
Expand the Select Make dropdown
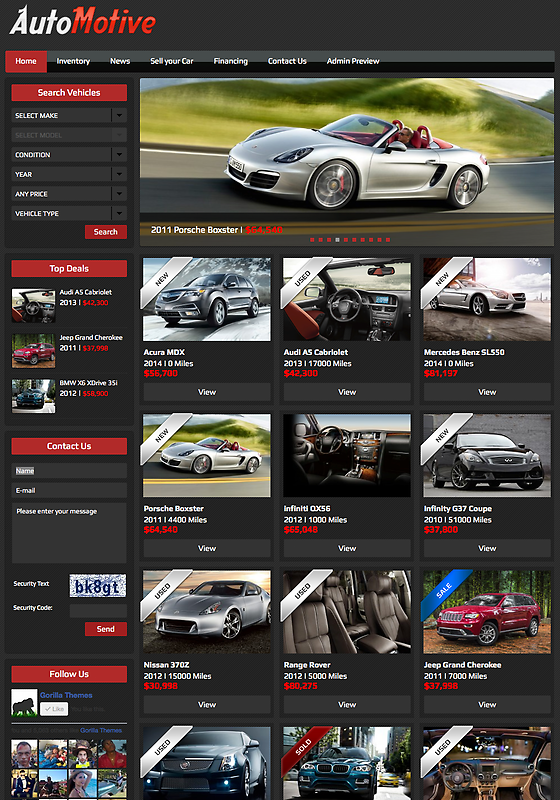pyautogui.click(x=69, y=115)
